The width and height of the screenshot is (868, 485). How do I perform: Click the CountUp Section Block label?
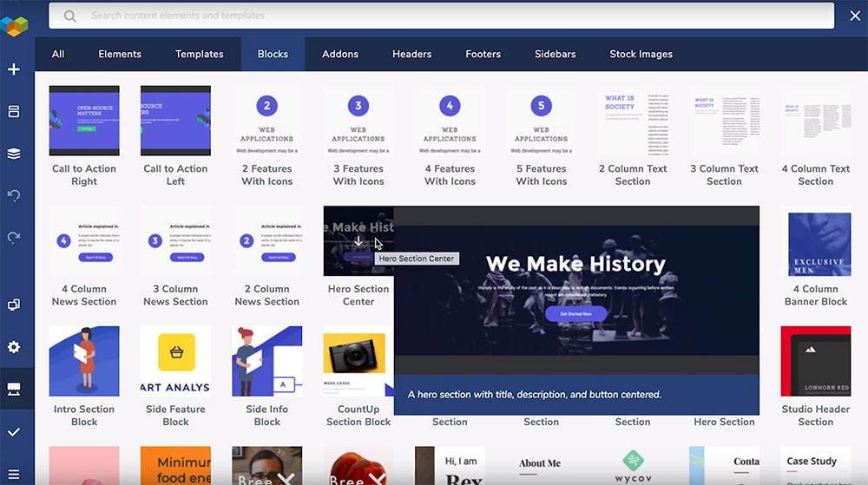click(x=358, y=416)
